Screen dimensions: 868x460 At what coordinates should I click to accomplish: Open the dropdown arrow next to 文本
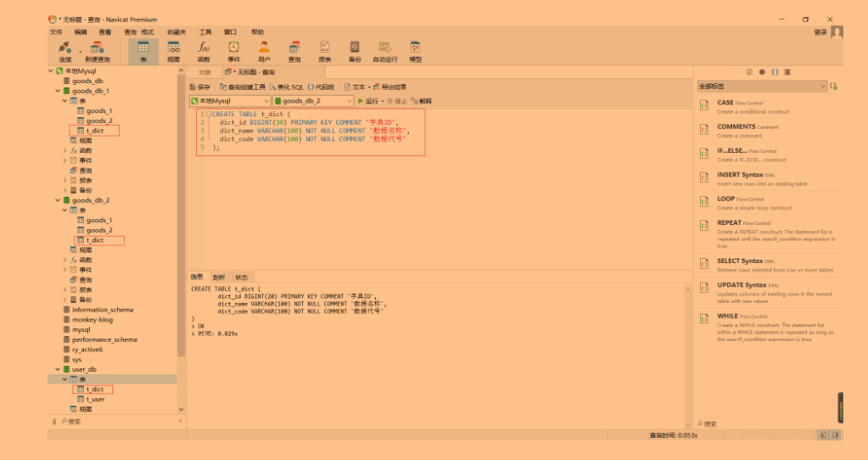369,87
